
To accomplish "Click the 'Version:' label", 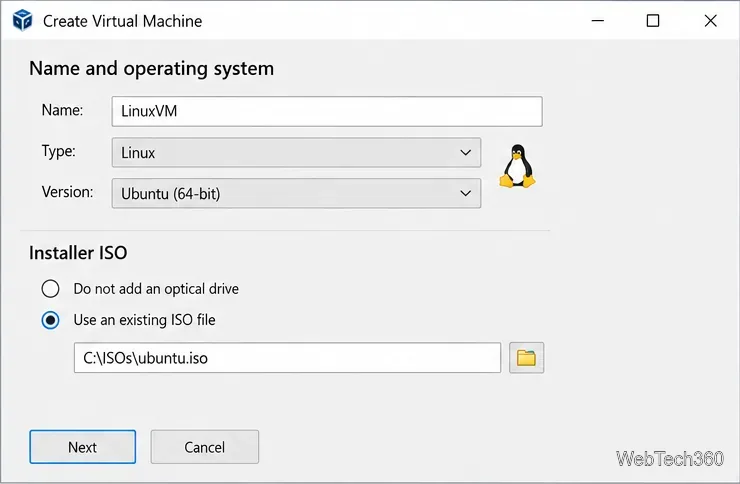I will tap(67, 192).
